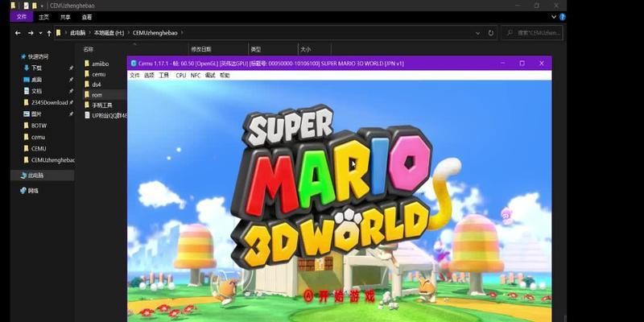Expand chevron after 此电脑 breadcrumb

89,33
